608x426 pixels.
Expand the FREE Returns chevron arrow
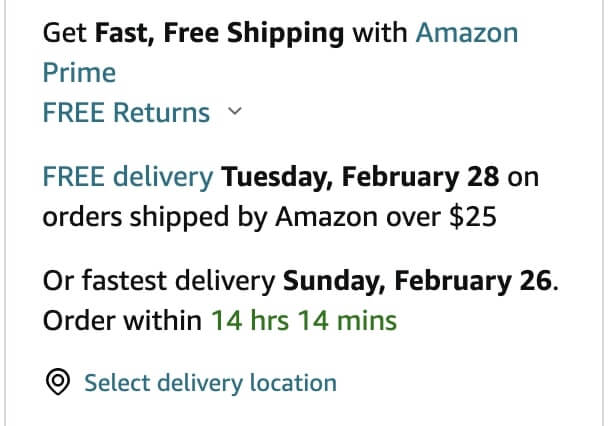tap(235, 112)
